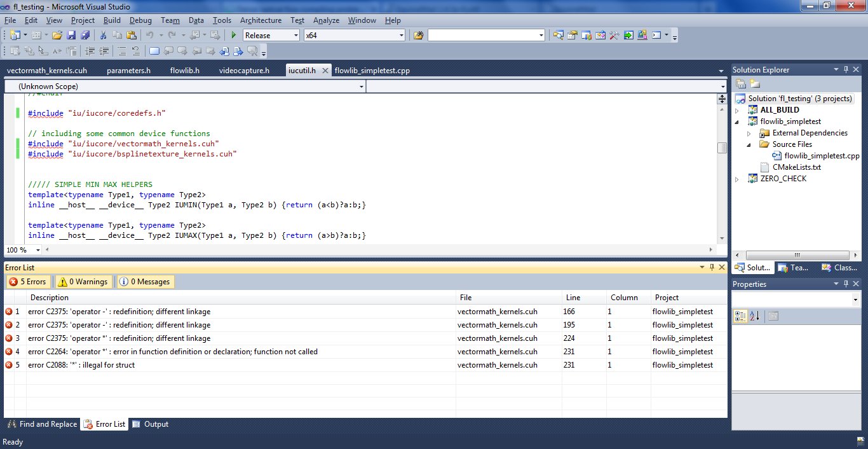Toggle the 5 Errors filter
Screen dimensions: 868x449
pyautogui.click(x=27, y=282)
